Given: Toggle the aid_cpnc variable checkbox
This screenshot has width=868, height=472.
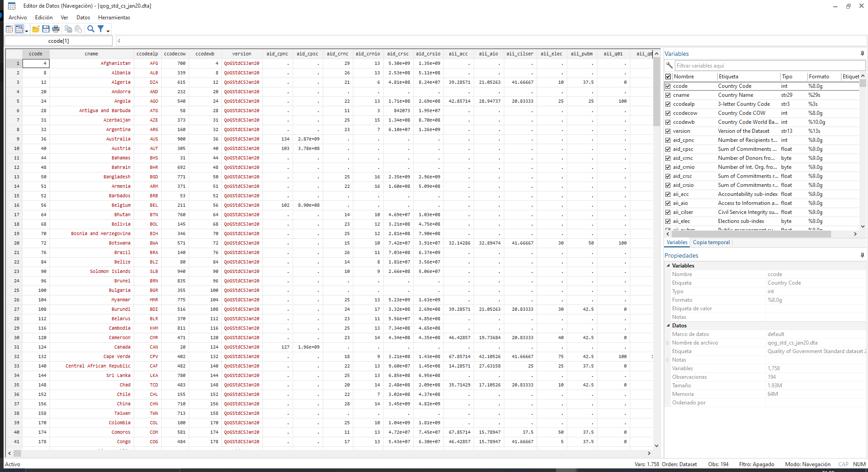Looking at the screenshot, I should pyautogui.click(x=668, y=140).
